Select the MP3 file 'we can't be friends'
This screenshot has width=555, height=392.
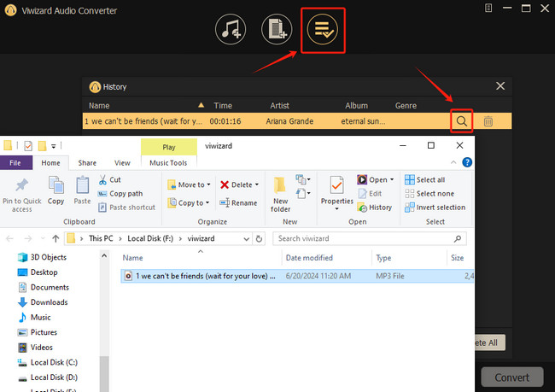[297, 276]
